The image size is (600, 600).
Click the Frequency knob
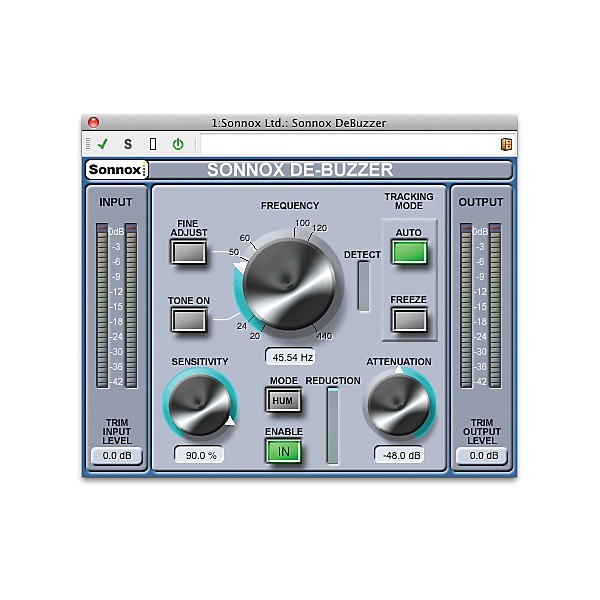coord(290,285)
